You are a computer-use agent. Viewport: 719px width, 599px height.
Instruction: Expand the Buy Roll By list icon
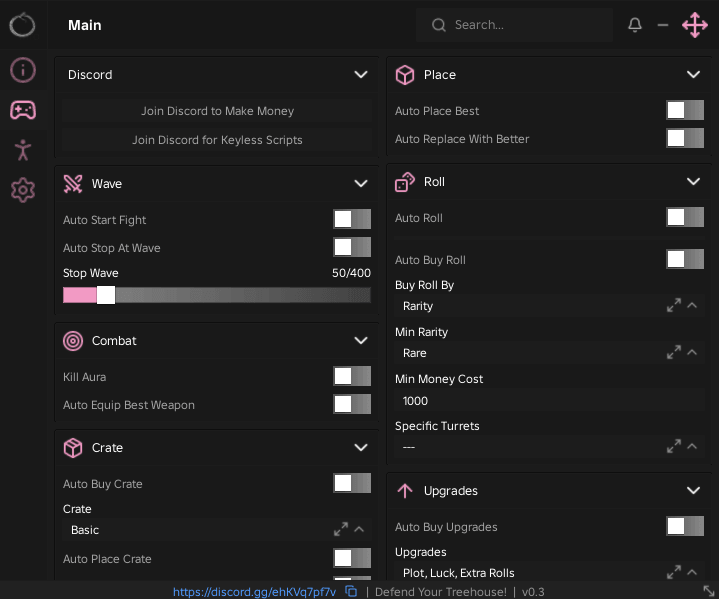click(x=674, y=305)
